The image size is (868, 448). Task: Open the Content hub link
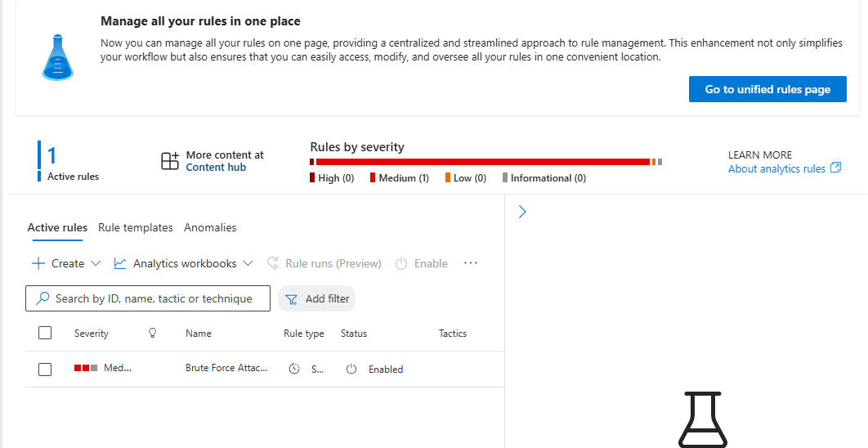[x=216, y=168]
